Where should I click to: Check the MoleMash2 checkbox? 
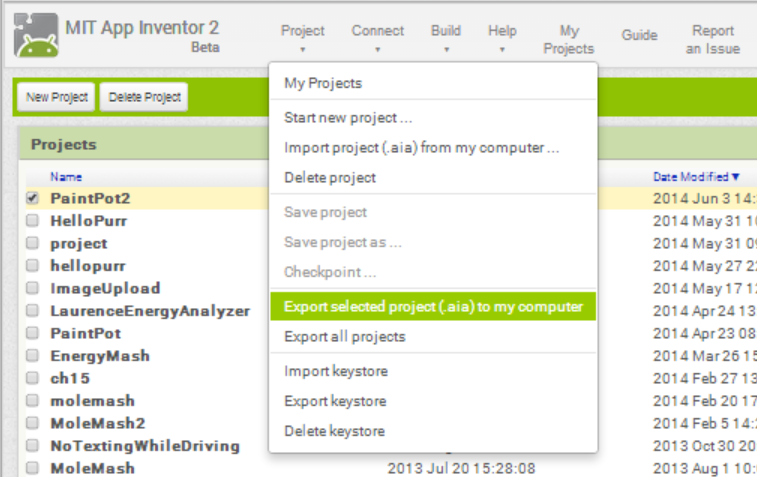(x=32, y=423)
